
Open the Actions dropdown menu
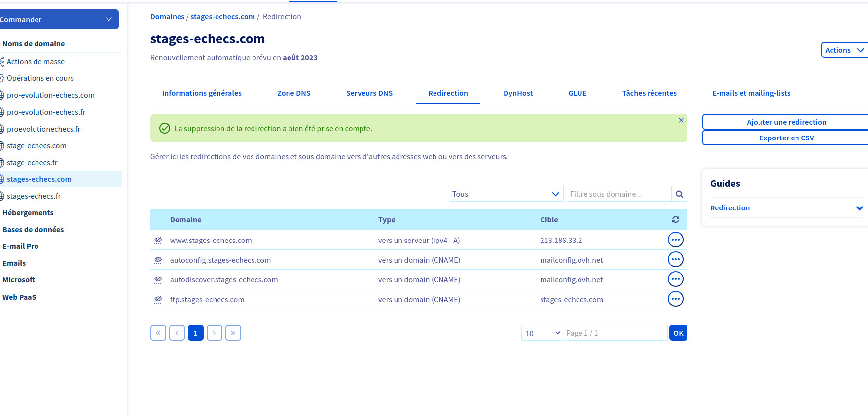(x=844, y=50)
